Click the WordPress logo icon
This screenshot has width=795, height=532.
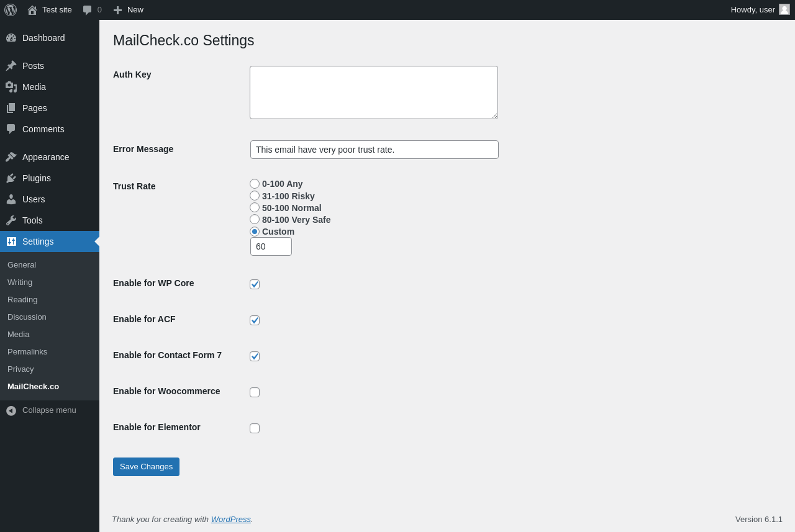(x=11, y=10)
